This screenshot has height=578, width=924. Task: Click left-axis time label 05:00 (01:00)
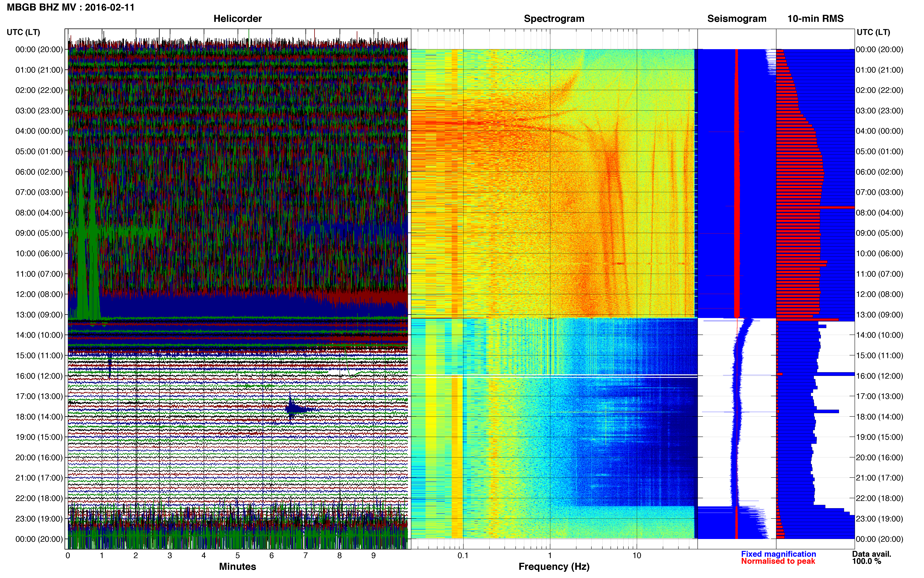39,151
